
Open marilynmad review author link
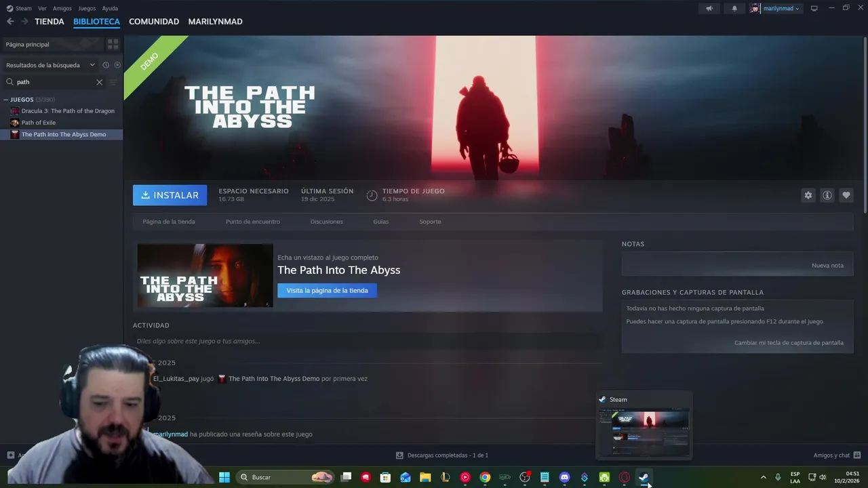pyautogui.click(x=170, y=434)
